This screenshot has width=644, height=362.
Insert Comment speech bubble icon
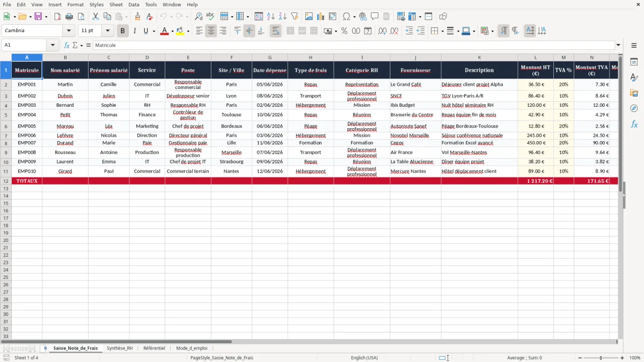click(375, 17)
